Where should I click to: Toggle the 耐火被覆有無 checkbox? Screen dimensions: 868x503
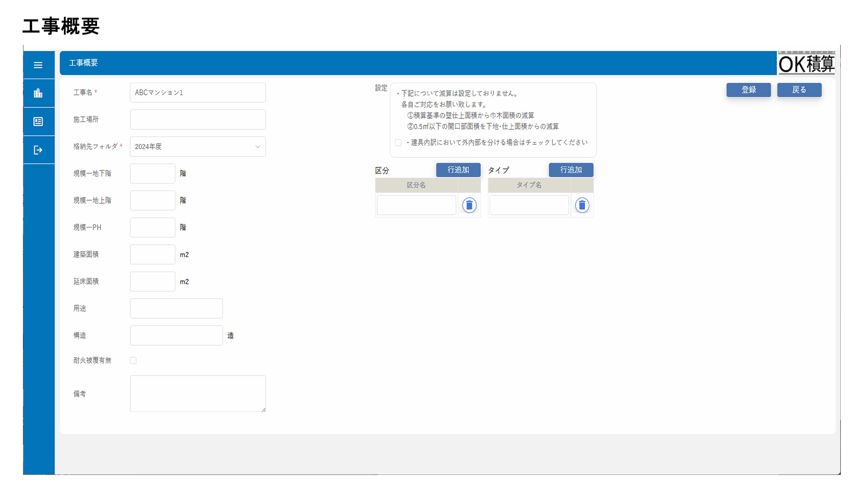tap(133, 360)
